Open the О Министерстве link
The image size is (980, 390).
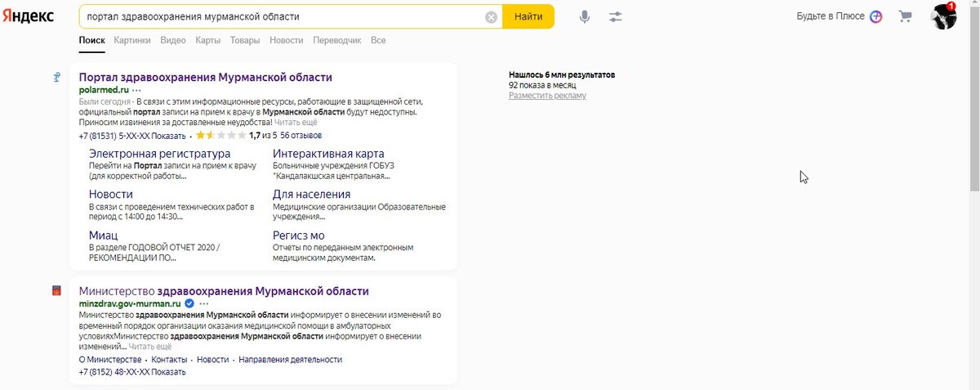click(x=110, y=360)
